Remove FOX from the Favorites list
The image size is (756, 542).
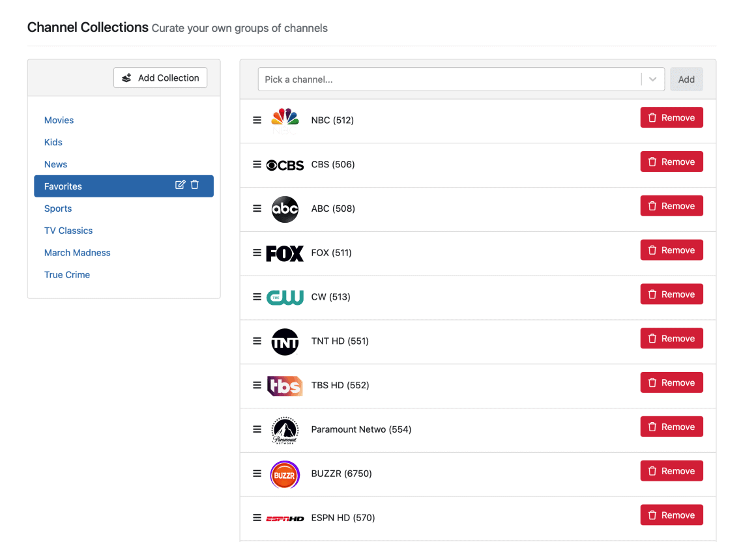[x=671, y=250]
